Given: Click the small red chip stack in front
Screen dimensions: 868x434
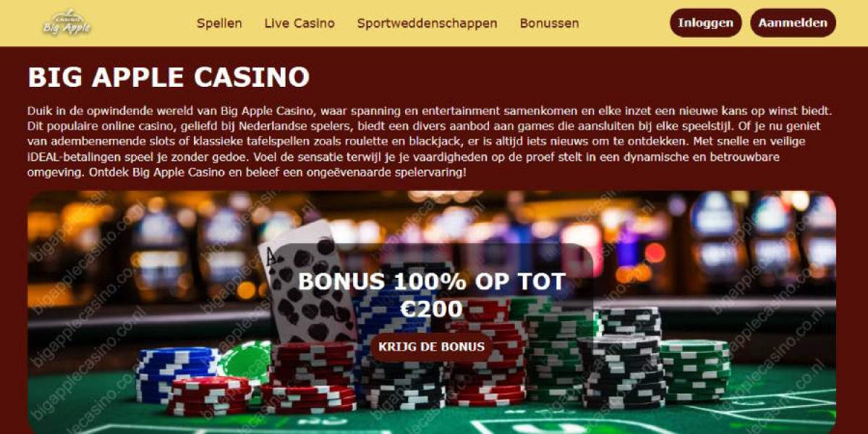Looking at the screenshot, I should (x=209, y=396).
